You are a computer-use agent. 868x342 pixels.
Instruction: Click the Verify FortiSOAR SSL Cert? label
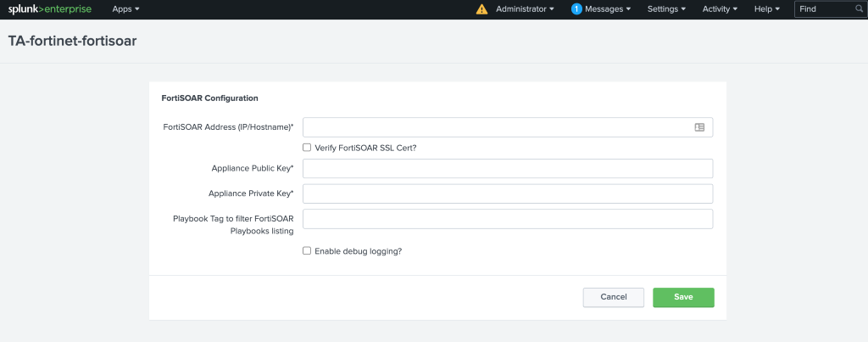(365, 148)
